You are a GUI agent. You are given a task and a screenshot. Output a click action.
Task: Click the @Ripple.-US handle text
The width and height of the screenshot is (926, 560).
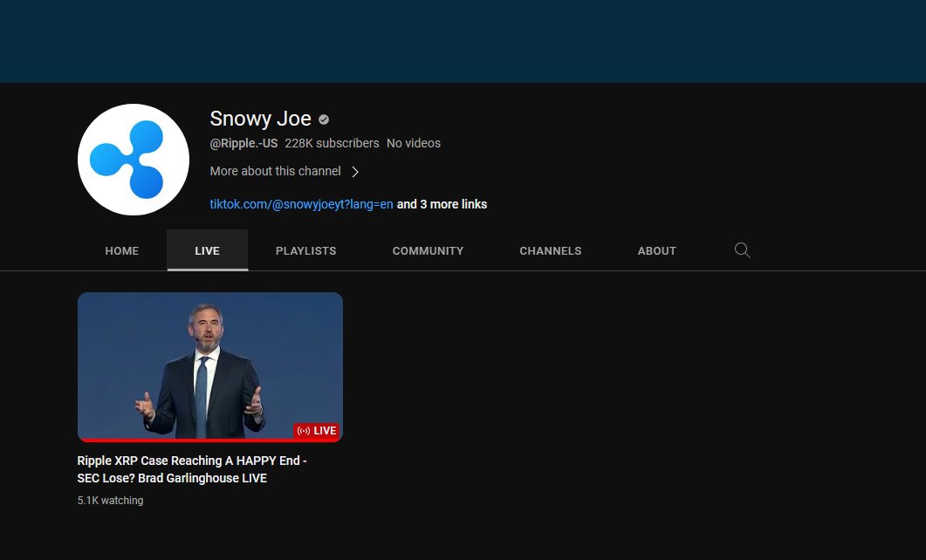tap(244, 143)
